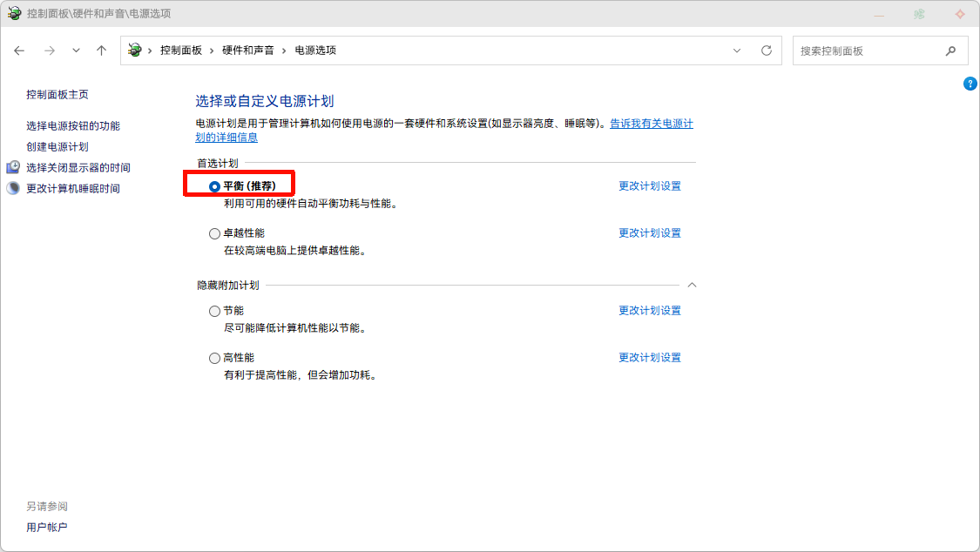
Task: Click description 有利于提高性能，但会增加功耗
Action: pyautogui.click(x=300, y=375)
